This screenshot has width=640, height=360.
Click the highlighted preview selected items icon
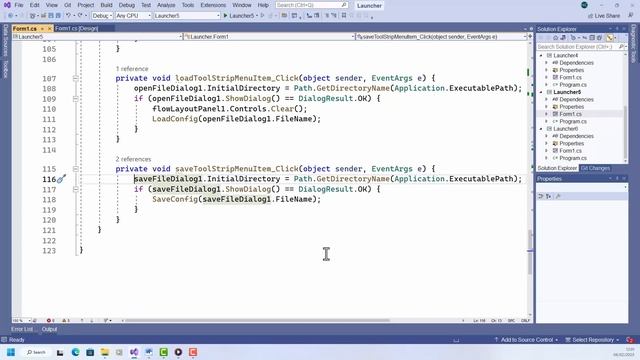click(x=610, y=38)
